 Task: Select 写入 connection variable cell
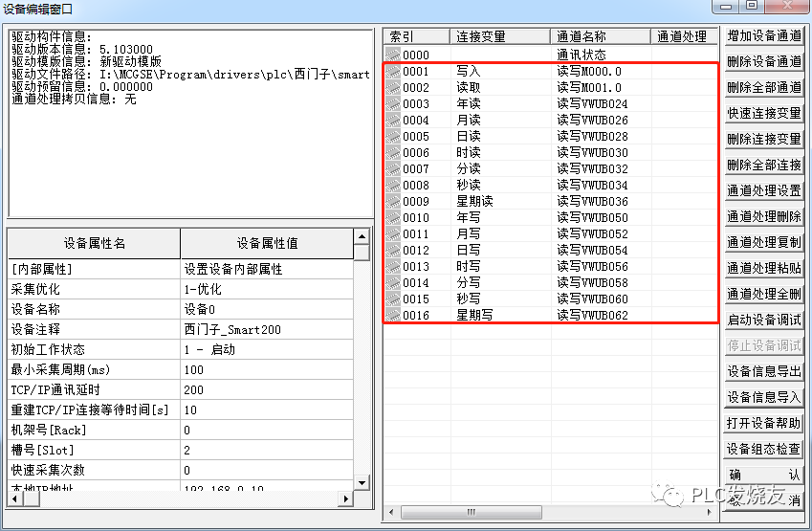[500, 71]
